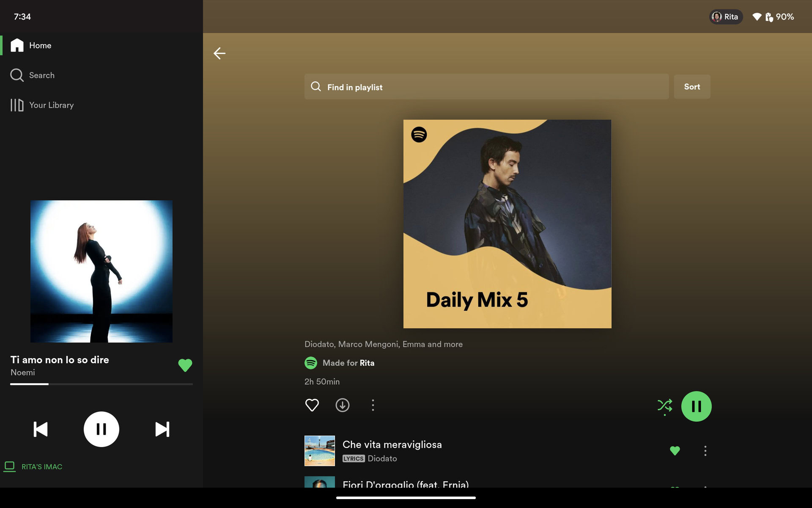Viewport: 812px width, 508px height.
Task: Click the download icon for Daily Mix 5
Action: 342,405
